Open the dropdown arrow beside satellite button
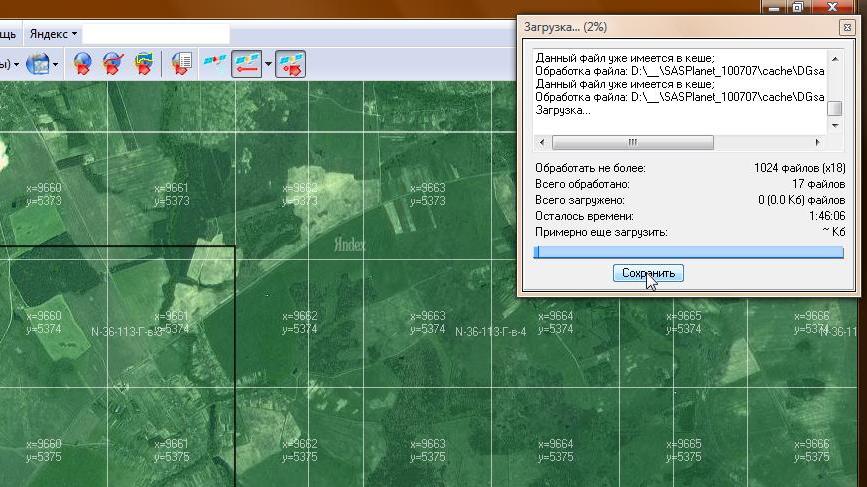Image resolution: width=867 pixels, height=487 pixels. (268, 65)
